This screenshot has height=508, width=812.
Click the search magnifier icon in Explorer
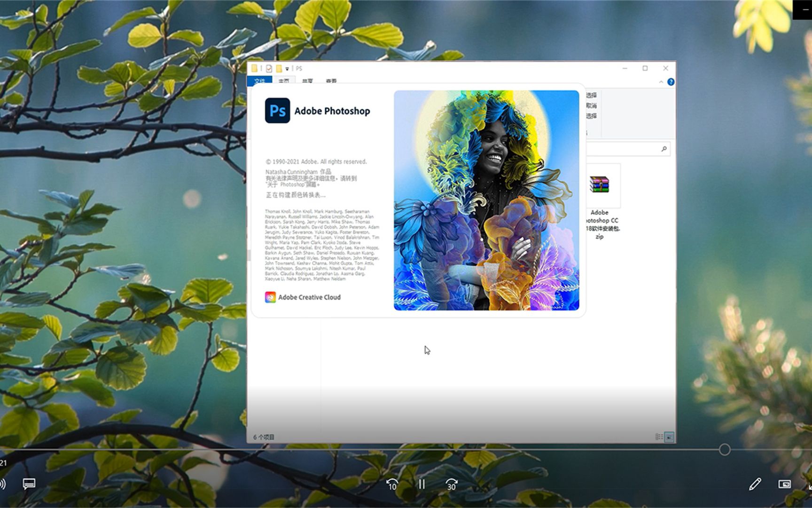[x=664, y=149]
